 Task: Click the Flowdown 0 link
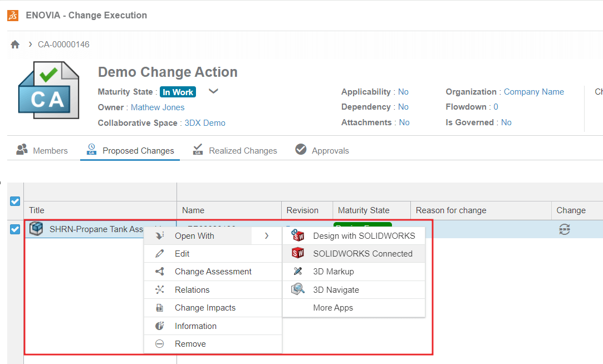click(496, 107)
